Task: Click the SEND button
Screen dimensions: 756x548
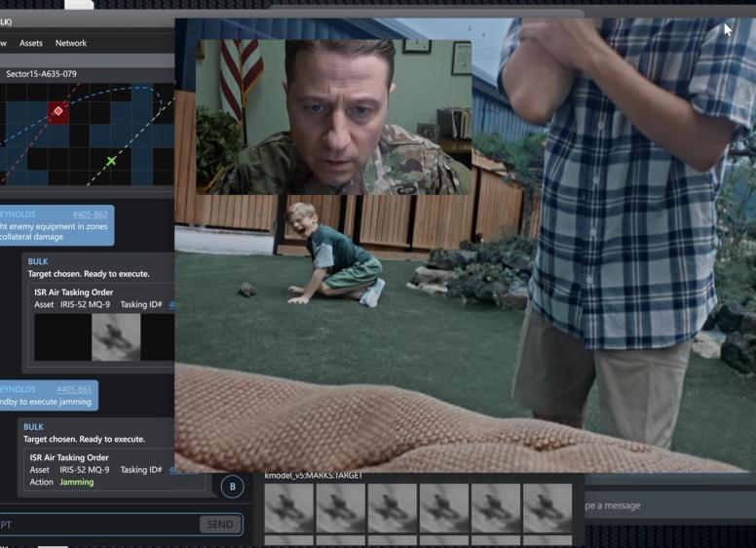Action: [x=220, y=525]
